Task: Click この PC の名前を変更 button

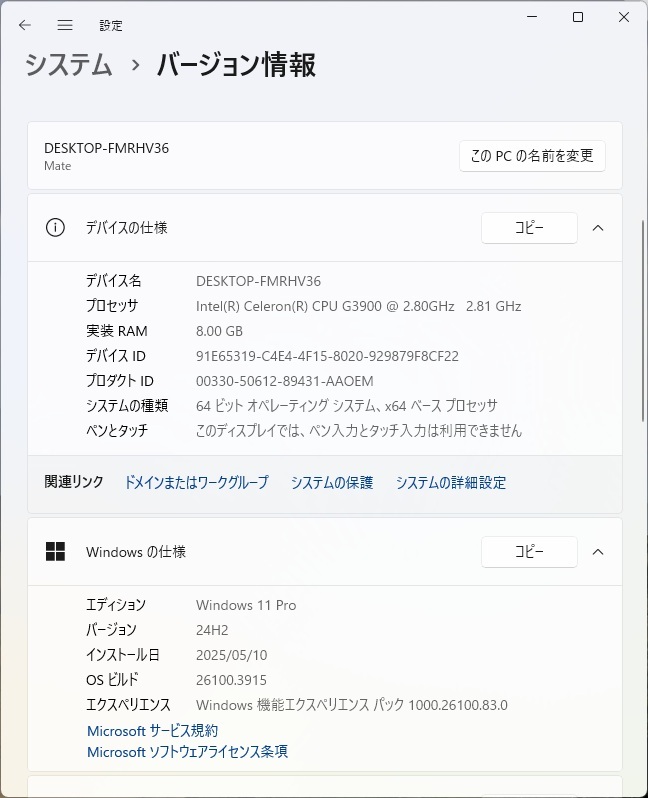Action: pyautogui.click(x=532, y=156)
